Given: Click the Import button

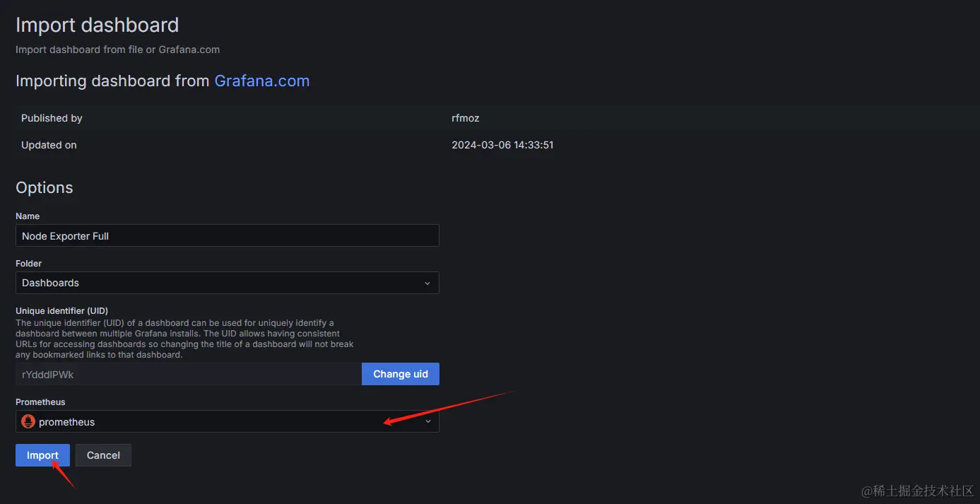Looking at the screenshot, I should [x=42, y=455].
